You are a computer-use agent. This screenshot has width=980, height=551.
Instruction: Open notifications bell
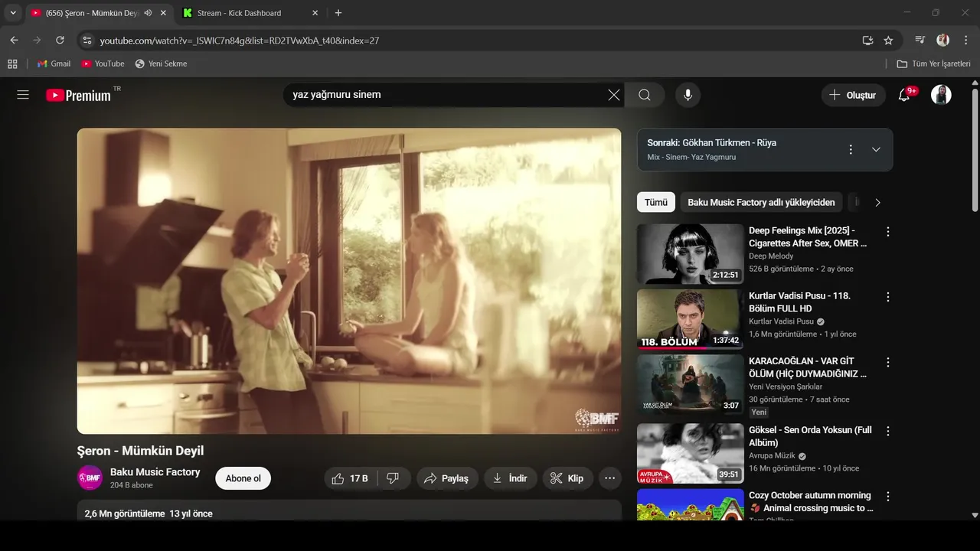point(904,95)
